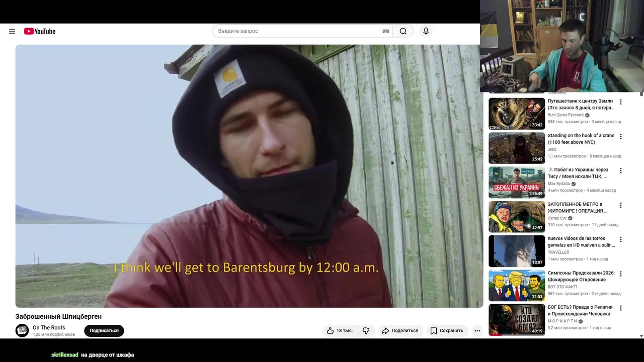Click chat username skrillexsad
This screenshot has height=362, width=644.
point(65,355)
